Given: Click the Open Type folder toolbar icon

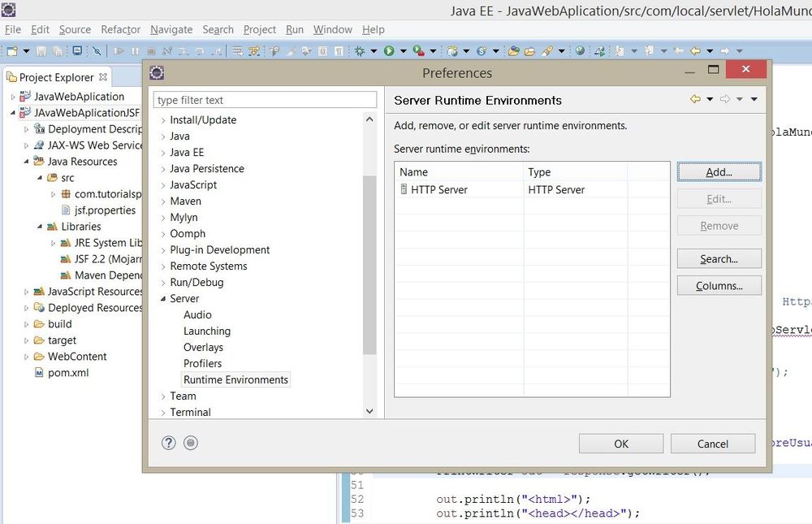Looking at the screenshot, I should (x=513, y=50).
